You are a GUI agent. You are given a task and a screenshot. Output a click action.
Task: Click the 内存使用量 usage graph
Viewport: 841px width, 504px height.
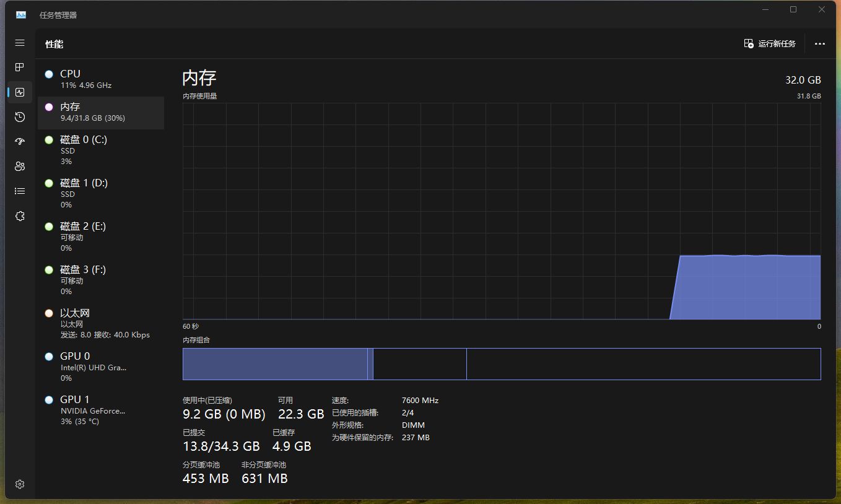click(x=502, y=211)
